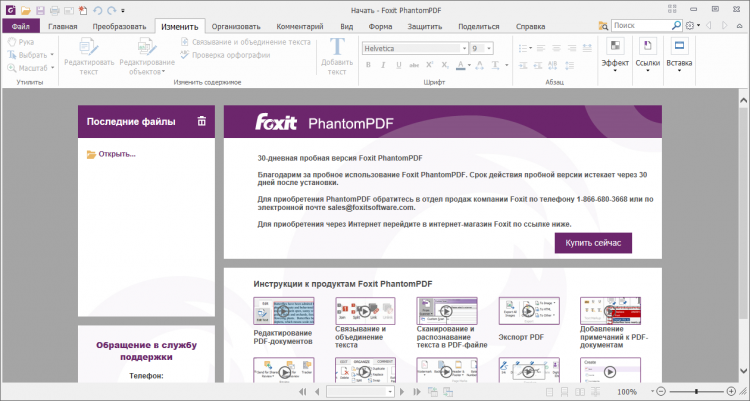
Task: Switch to the Организовать ribbon tab
Action: (236, 26)
